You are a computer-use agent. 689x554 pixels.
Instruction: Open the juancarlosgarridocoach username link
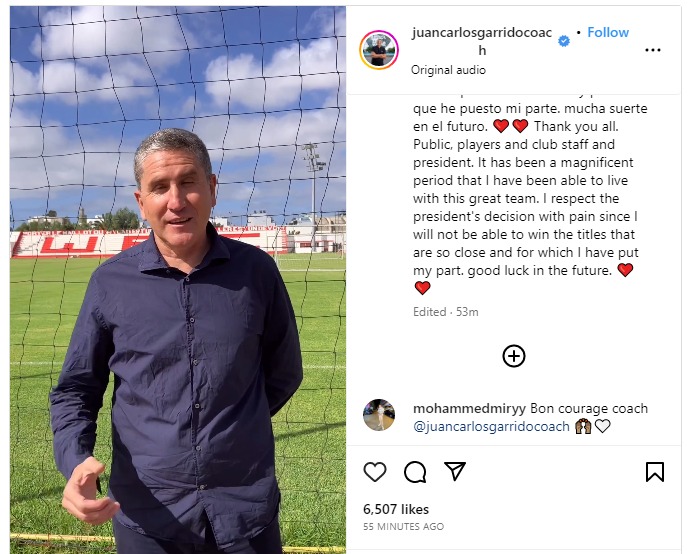point(482,41)
